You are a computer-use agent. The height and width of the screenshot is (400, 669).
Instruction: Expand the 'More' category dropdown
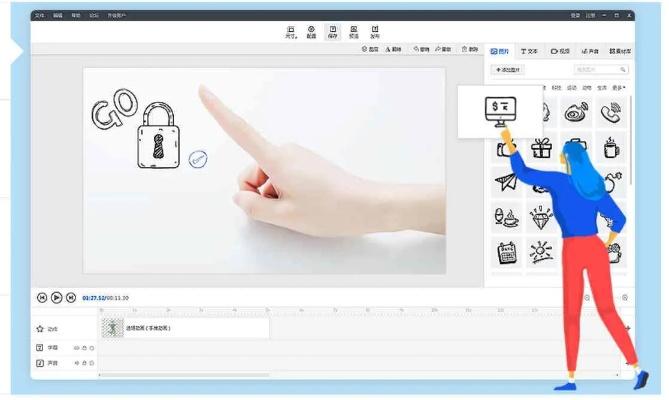(x=619, y=88)
